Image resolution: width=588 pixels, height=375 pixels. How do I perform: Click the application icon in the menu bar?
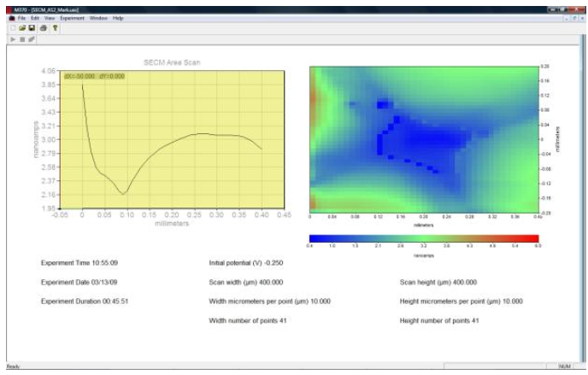pyautogui.click(x=11, y=18)
